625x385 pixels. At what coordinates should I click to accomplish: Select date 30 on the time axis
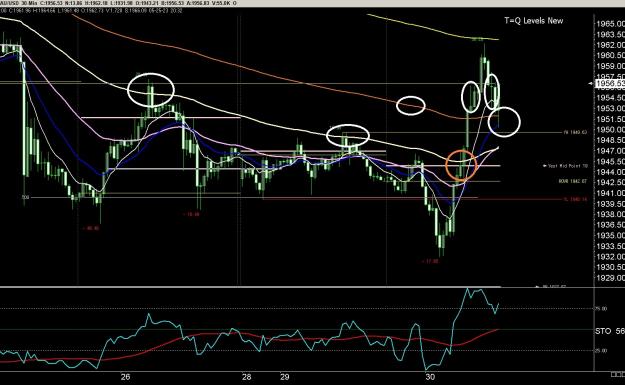pos(430,377)
